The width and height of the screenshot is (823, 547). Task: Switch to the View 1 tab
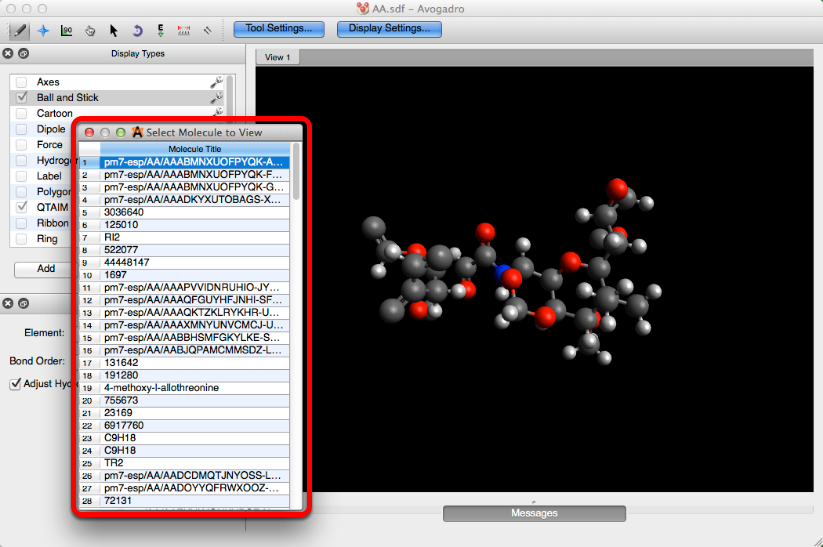click(x=277, y=58)
